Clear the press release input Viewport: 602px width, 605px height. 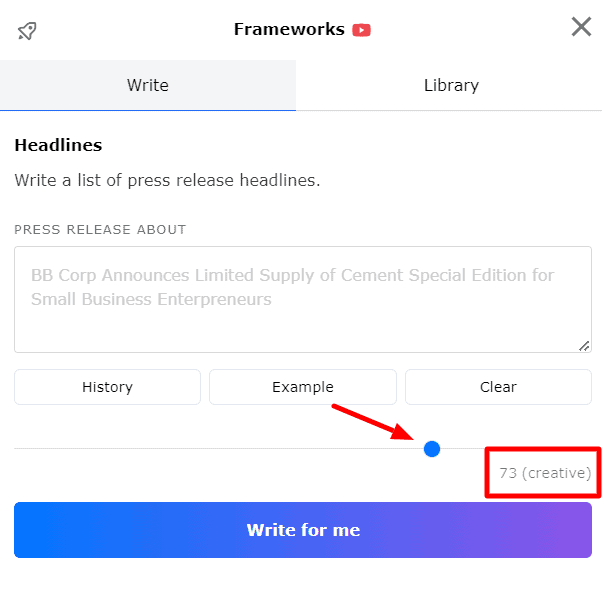coord(498,387)
